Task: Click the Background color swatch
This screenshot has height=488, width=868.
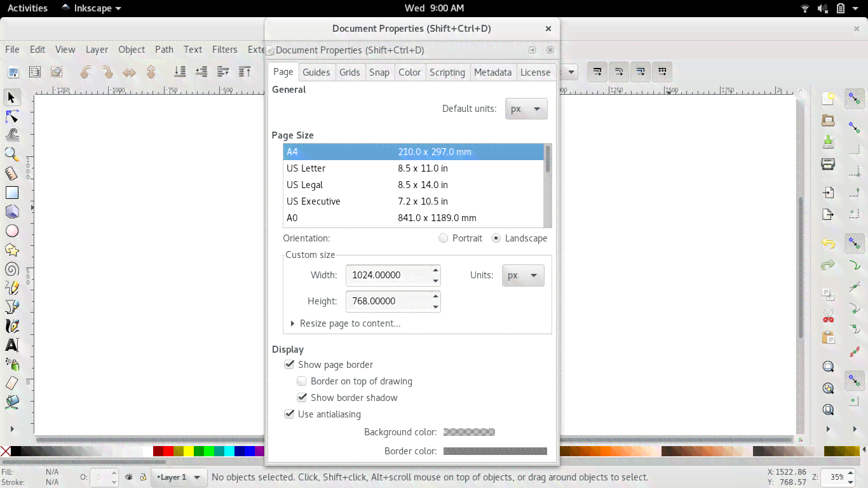Action: click(x=469, y=432)
